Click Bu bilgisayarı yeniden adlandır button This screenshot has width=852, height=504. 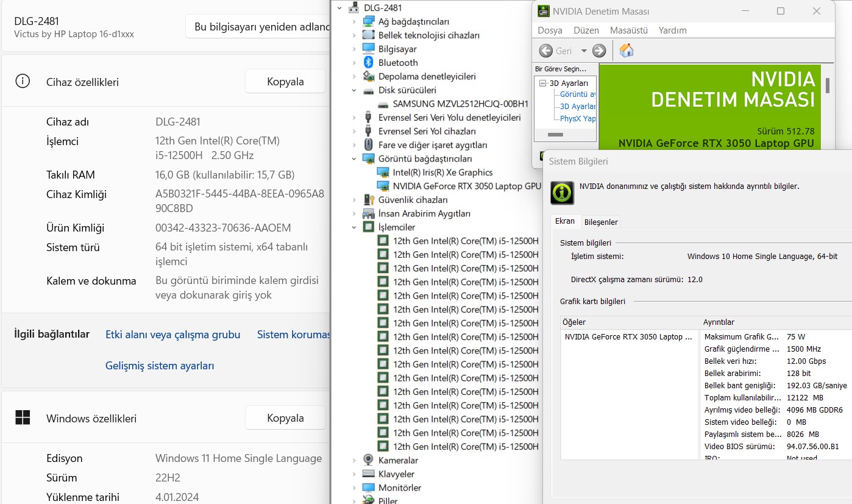point(258,27)
